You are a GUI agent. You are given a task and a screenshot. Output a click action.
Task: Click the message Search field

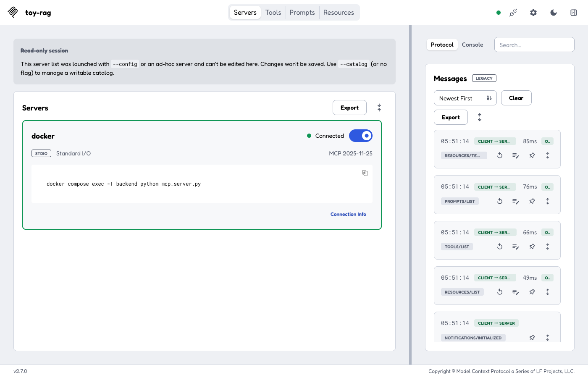[534, 45]
